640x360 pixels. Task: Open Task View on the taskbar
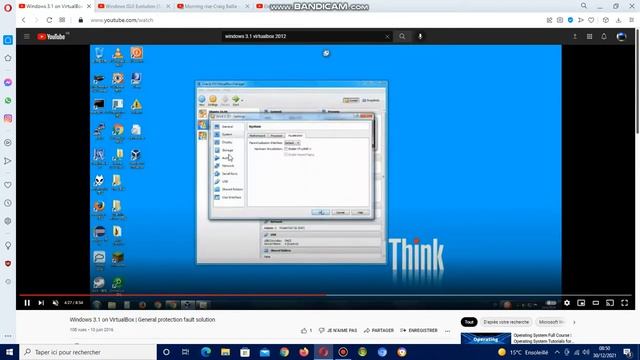[185, 352]
